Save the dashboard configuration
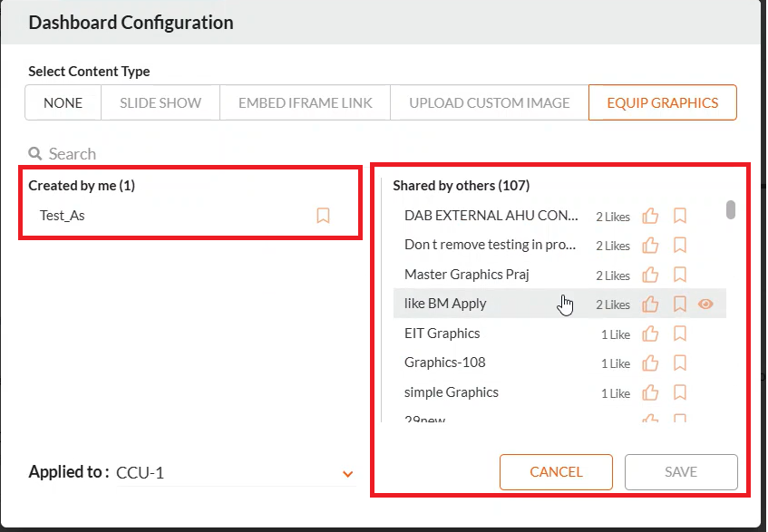 [x=681, y=471]
